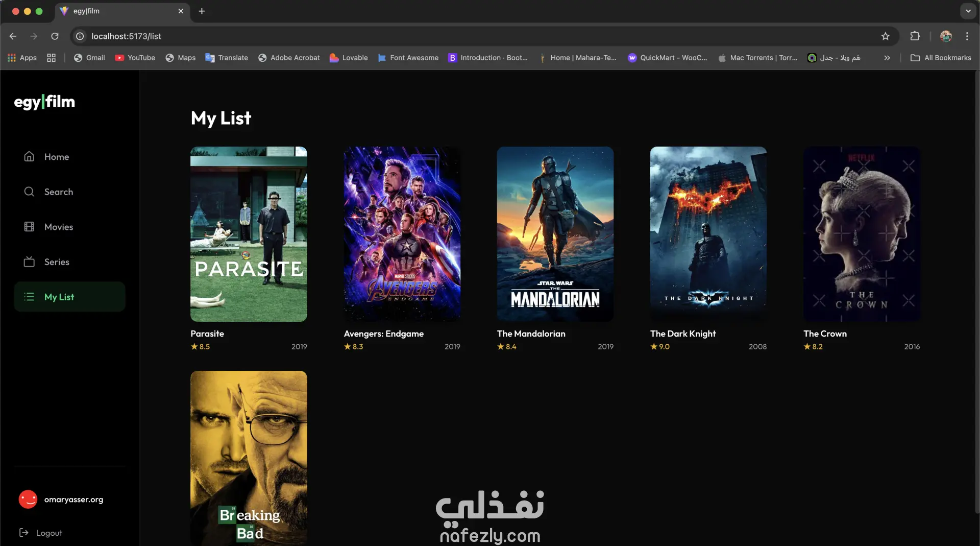Click The Mandalorian title
The image size is (980, 546).
pos(531,334)
